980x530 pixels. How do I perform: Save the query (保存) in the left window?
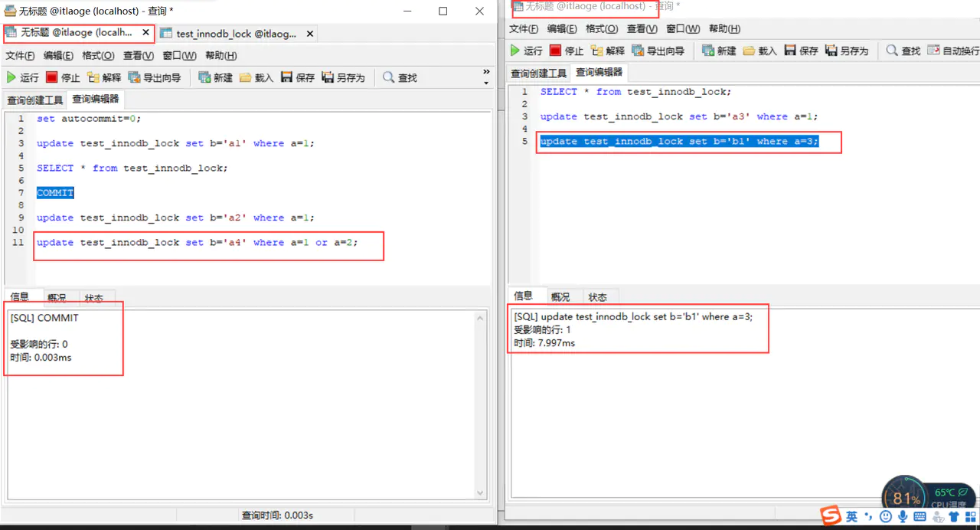pyautogui.click(x=298, y=77)
